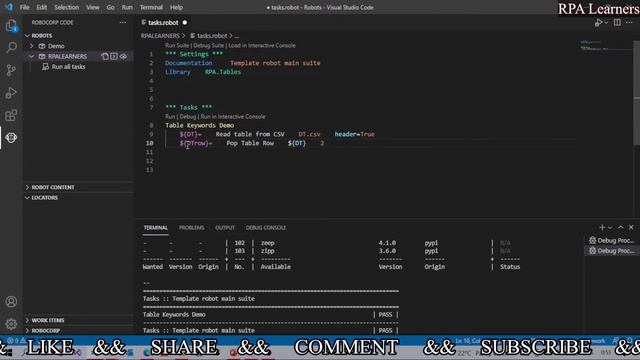Click the Debug Suite code lens
Image resolution: width=640 pixels, height=360 pixels.
[x=209, y=46]
